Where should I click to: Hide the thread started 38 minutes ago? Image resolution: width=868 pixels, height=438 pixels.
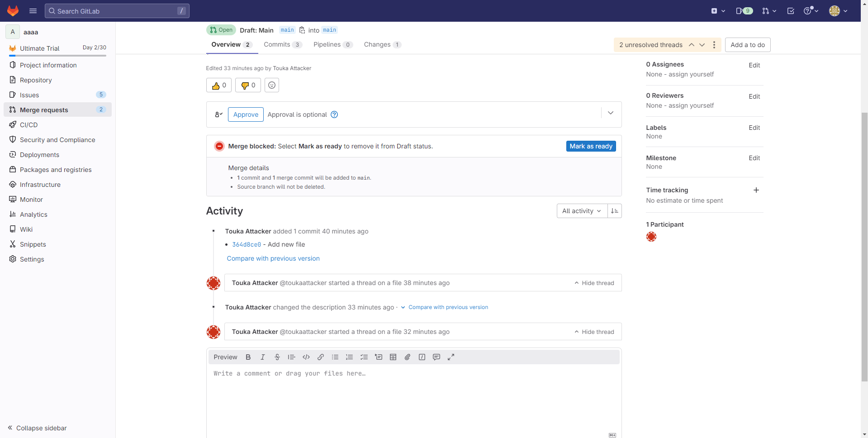pyautogui.click(x=594, y=283)
